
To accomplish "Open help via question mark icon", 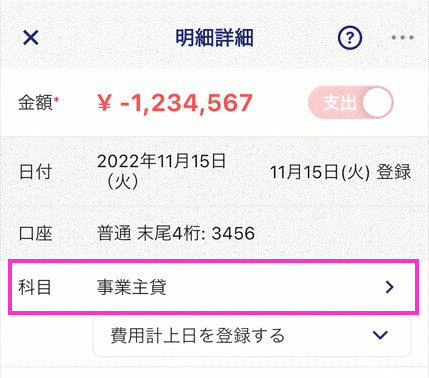I will [350, 38].
